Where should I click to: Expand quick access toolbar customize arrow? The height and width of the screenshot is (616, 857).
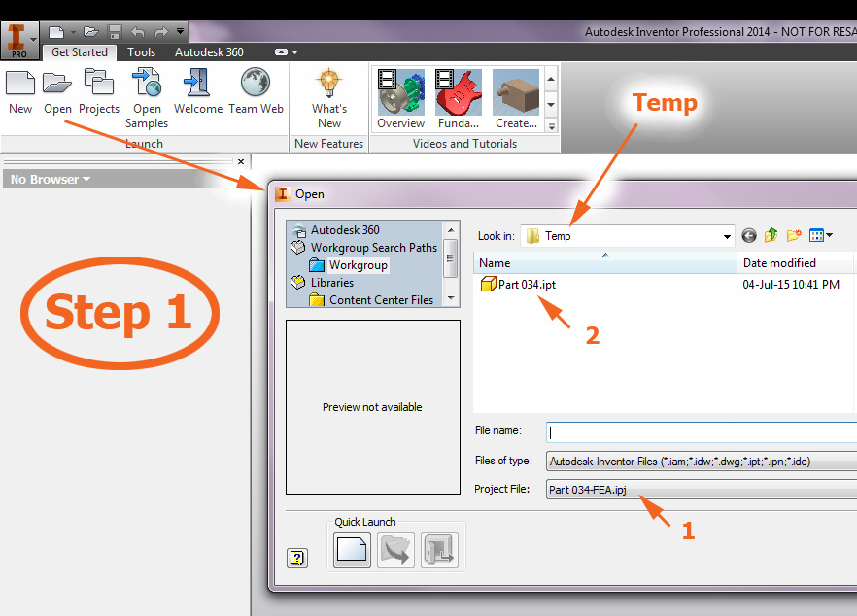pyautogui.click(x=181, y=32)
